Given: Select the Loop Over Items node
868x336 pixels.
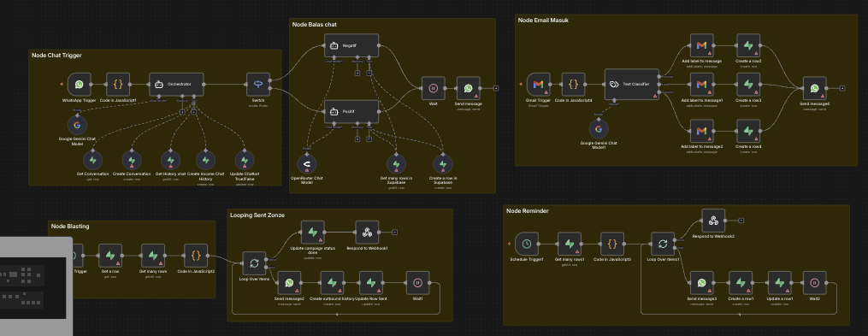Looking at the screenshot, I should point(254,263).
